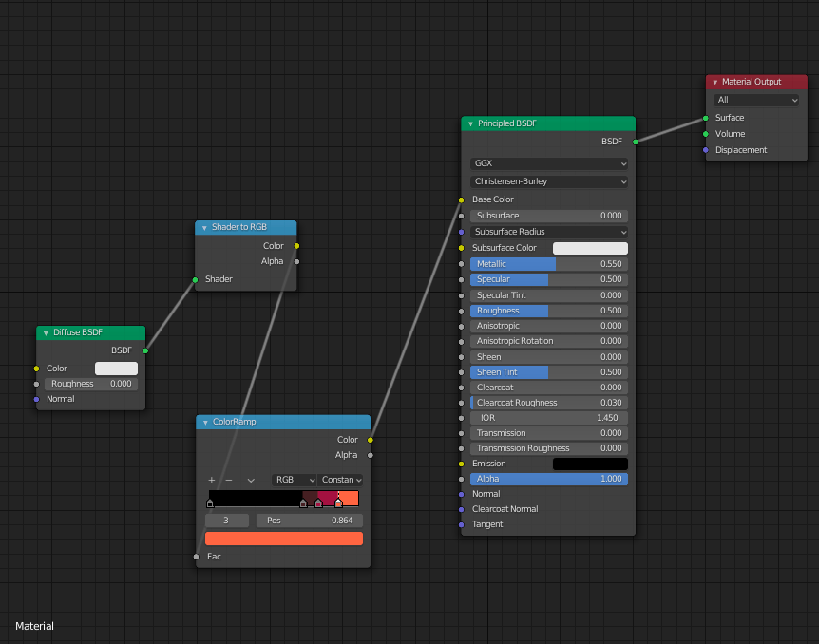Open the RGB color mode dropdown
This screenshot has width=819, height=644.
[x=294, y=480]
